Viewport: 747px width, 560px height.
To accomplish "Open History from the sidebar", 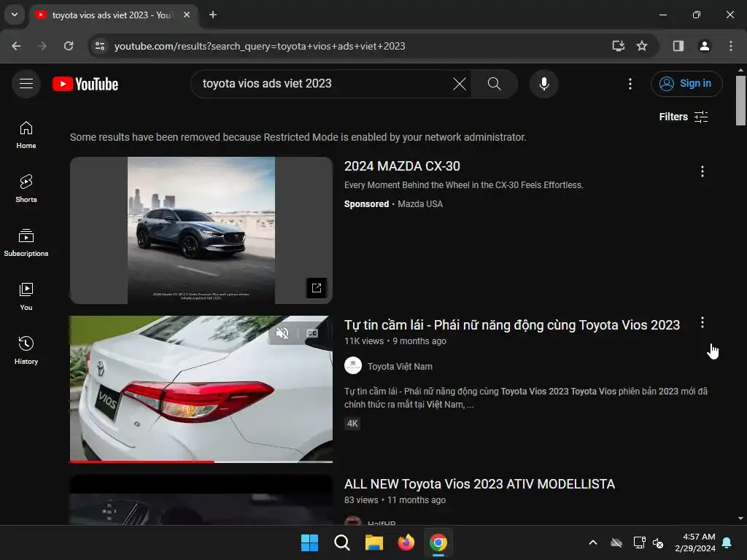I will tap(26, 351).
